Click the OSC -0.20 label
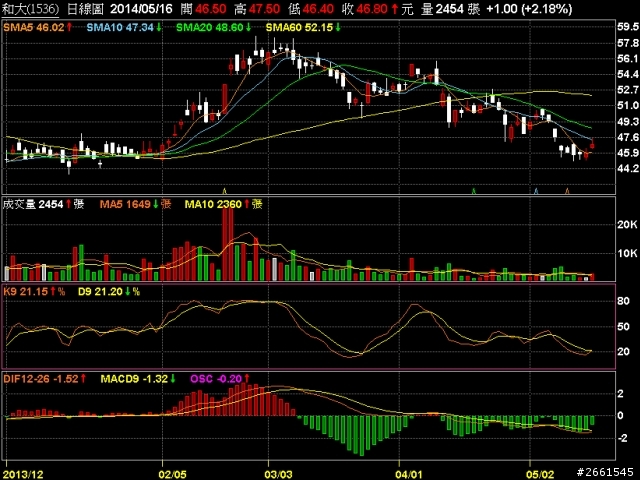The height and width of the screenshot is (480, 640). [x=220, y=379]
